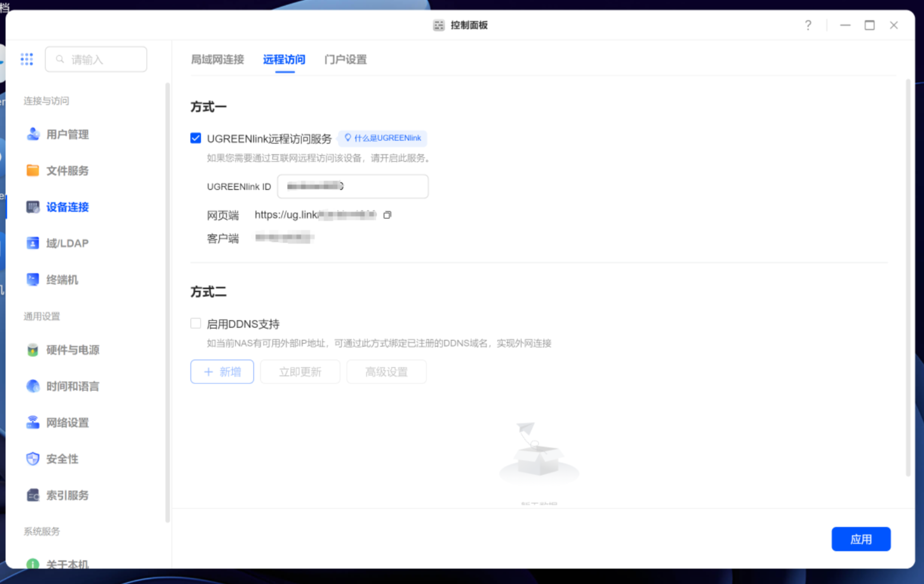The height and width of the screenshot is (584, 924).
Task: Click the 系统服务 sidebar group heading
Action: [x=42, y=531]
